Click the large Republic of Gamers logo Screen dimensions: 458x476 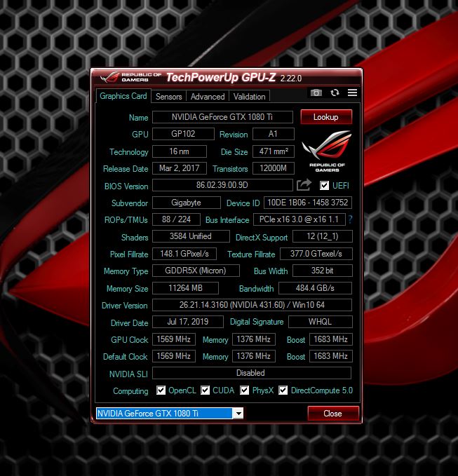(327, 151)
